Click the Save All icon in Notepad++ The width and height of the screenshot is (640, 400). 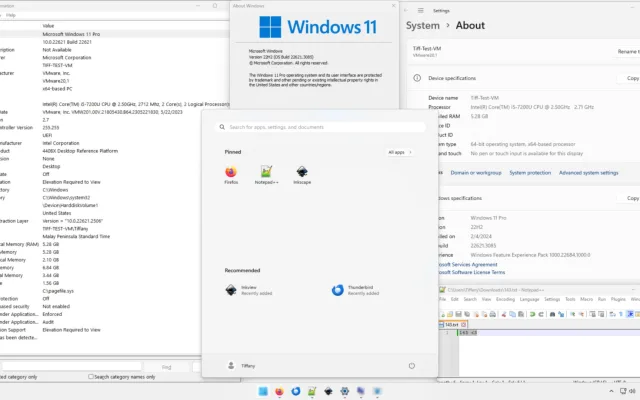click(x=467, y=314)
